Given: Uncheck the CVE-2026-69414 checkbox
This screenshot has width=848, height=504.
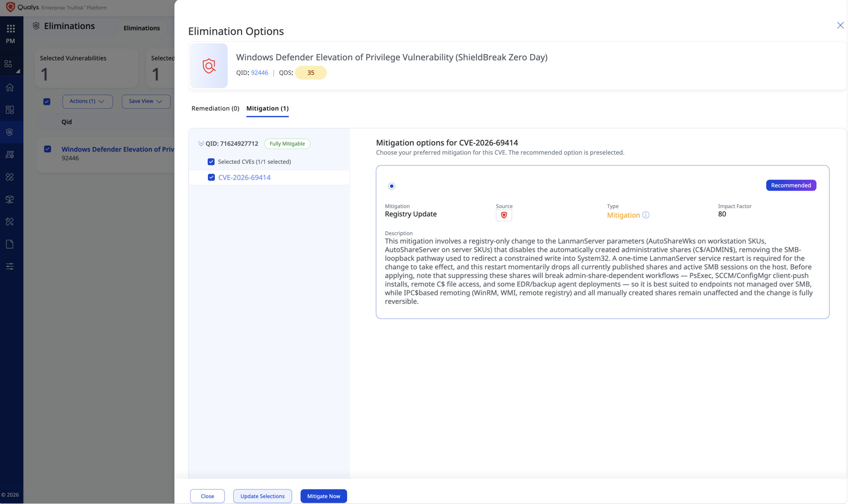Looking at the screenshot, I should 211,177.
